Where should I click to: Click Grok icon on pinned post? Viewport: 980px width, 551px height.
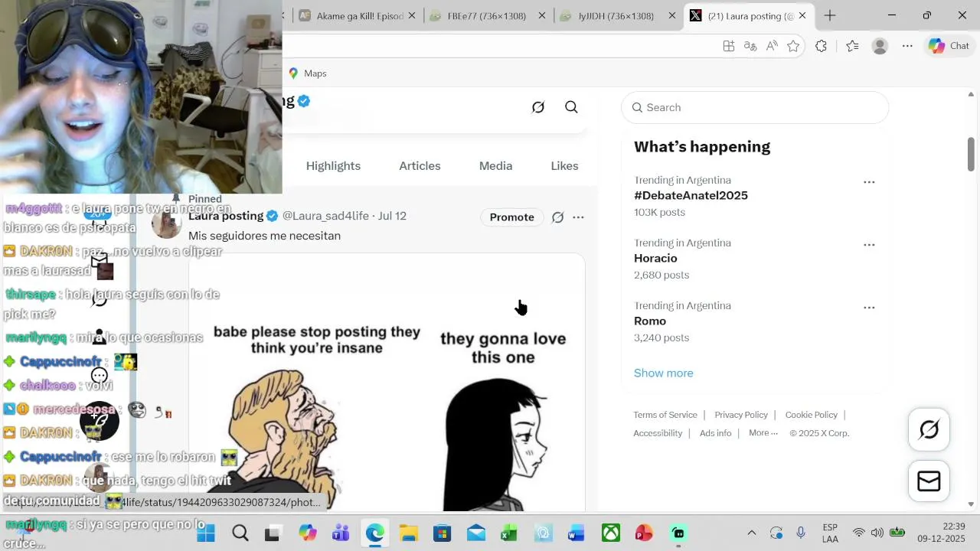[x=557, y=217]
